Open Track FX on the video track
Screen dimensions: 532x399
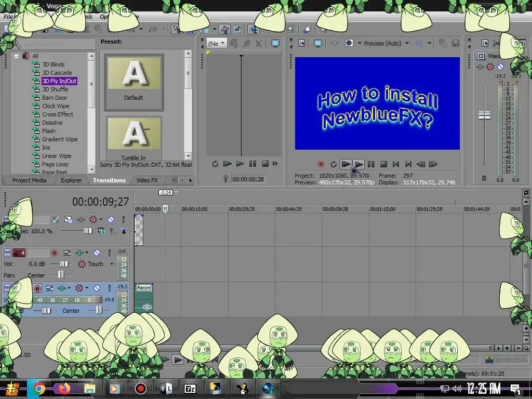click(81, 220)
